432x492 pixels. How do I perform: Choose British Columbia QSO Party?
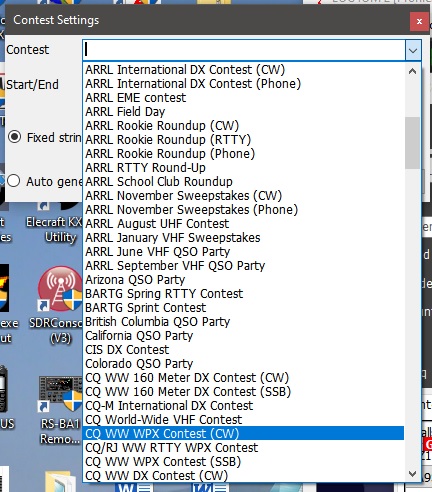tap(243, 322)
